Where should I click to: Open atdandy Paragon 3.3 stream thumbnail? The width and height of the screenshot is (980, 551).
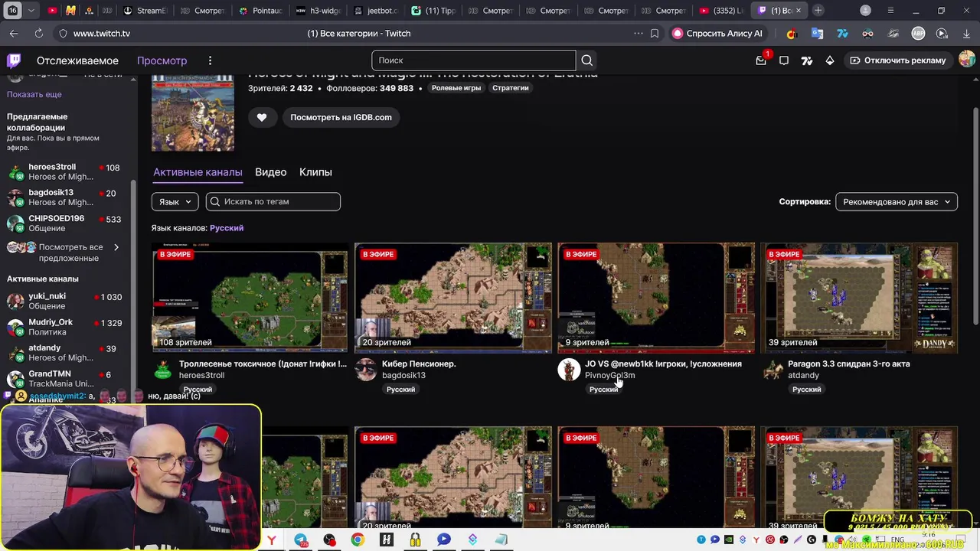coord(859,298)
